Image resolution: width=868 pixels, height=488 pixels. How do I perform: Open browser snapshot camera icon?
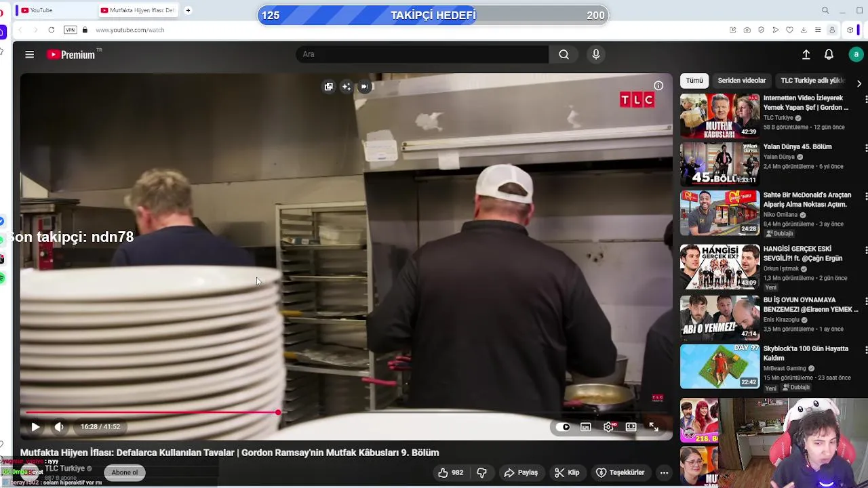pos(747,30)
